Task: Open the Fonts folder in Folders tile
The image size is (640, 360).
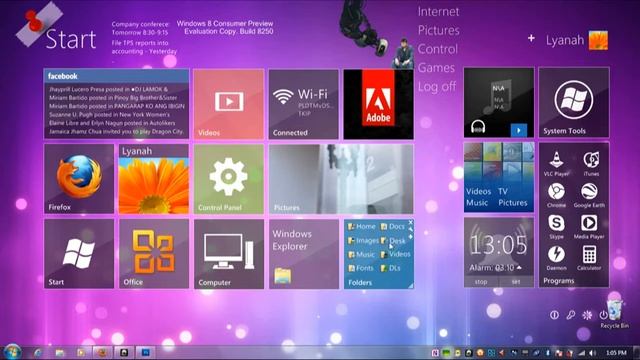Action: pyautogui.click(x=361, y=268)
